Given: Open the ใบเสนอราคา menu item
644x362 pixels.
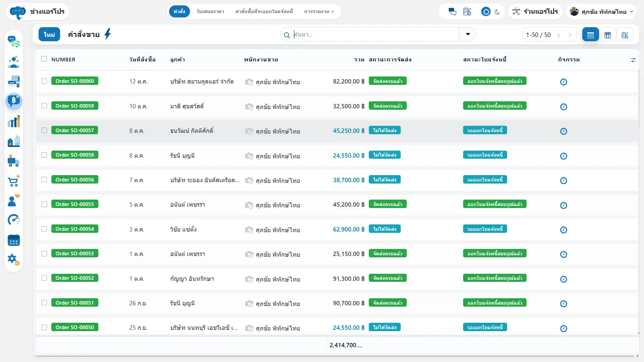Looking at the screenshot, I should click(x=210, y=11).
